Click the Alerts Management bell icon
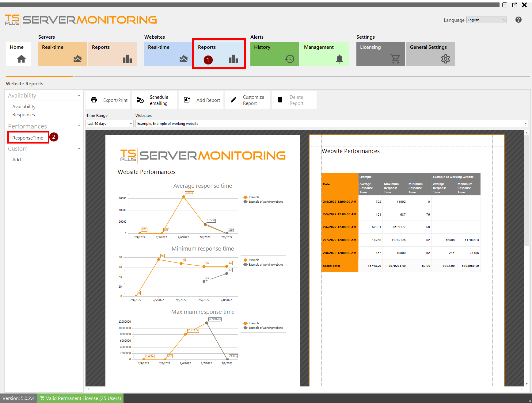This screenshot has width=532, height=403. click(x=339, y=59)
